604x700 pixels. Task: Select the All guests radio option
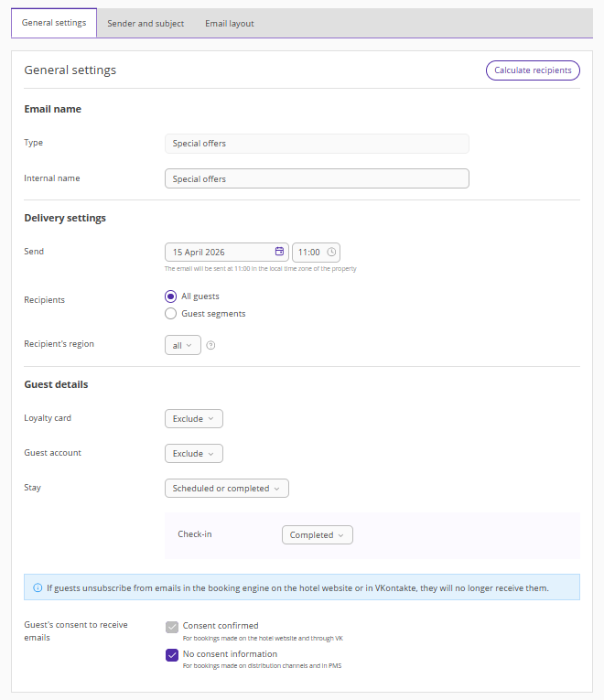(170, 296)
